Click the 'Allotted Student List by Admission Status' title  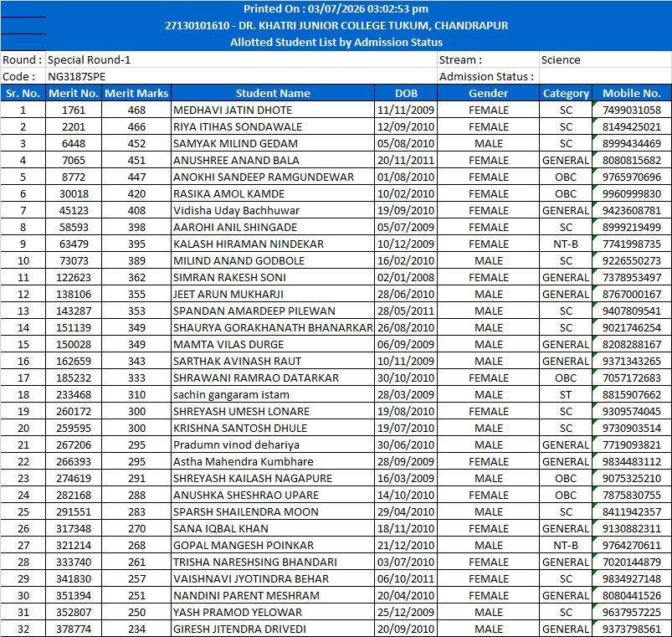[x=336, y=42]
